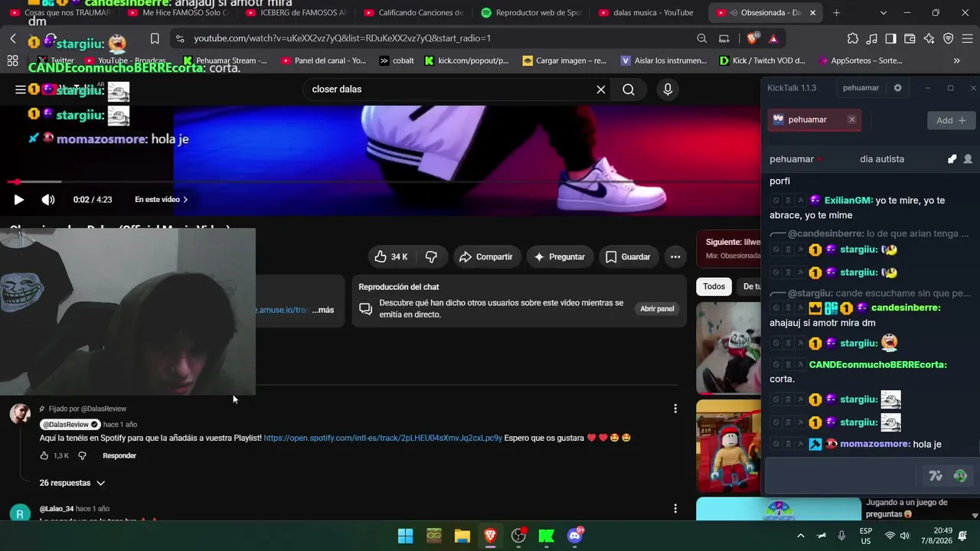Open the 'En este vídeo' chapters
Image resolution: width=980 pixels, height=551 pixels.
tap(162, 200)
